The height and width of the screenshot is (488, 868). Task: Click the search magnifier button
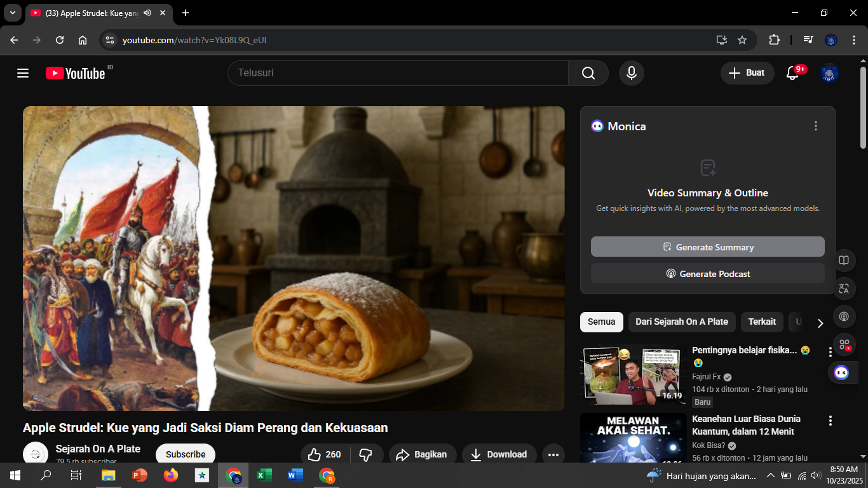[x=588, y=73]
